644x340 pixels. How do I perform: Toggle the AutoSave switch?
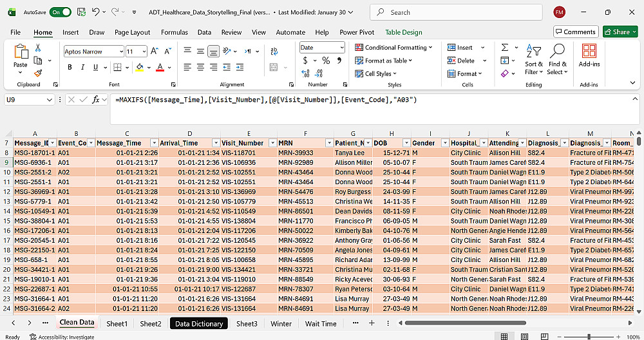60,12
